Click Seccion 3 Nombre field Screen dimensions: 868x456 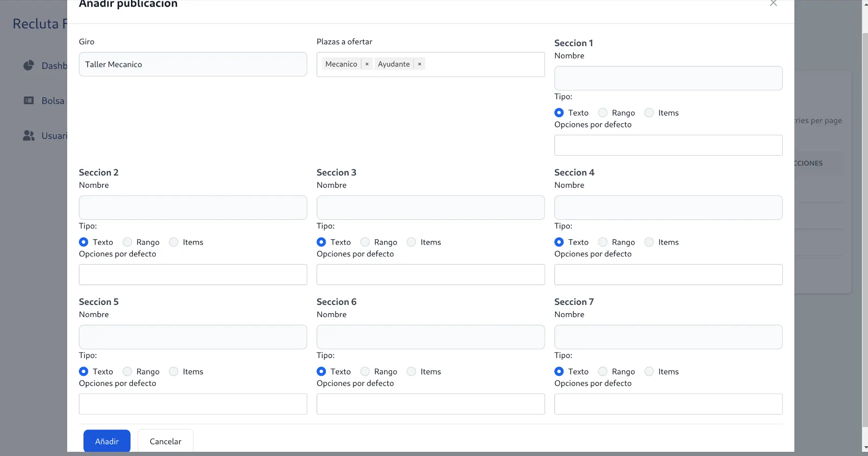coord(431,207)
